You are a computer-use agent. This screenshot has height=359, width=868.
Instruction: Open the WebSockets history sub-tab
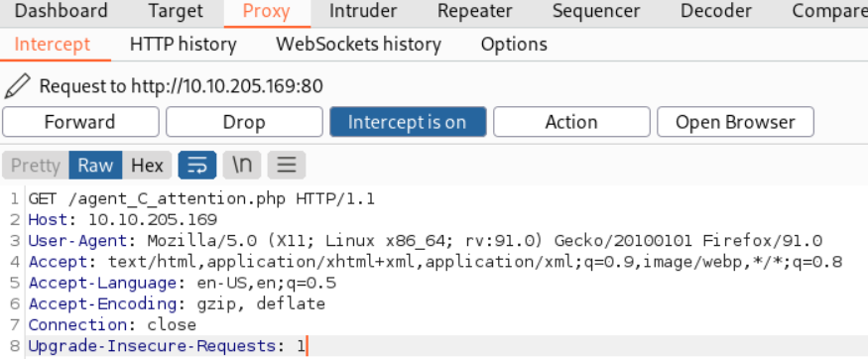coord(359,45)
